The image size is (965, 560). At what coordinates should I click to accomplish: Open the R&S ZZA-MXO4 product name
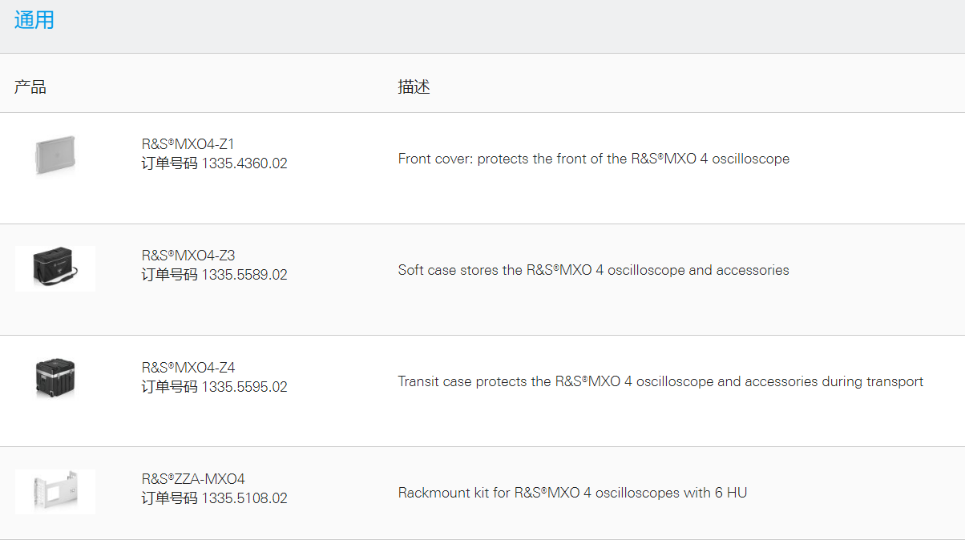coord(193,479)
